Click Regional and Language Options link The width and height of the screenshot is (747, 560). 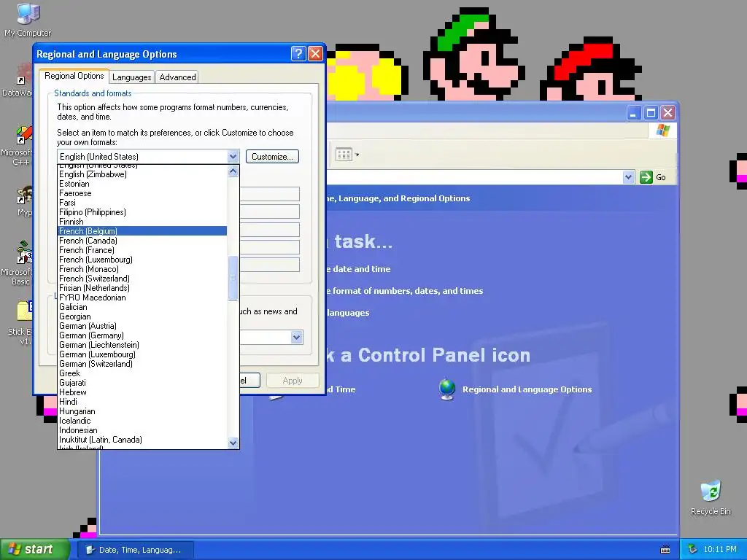click(527, 389)
